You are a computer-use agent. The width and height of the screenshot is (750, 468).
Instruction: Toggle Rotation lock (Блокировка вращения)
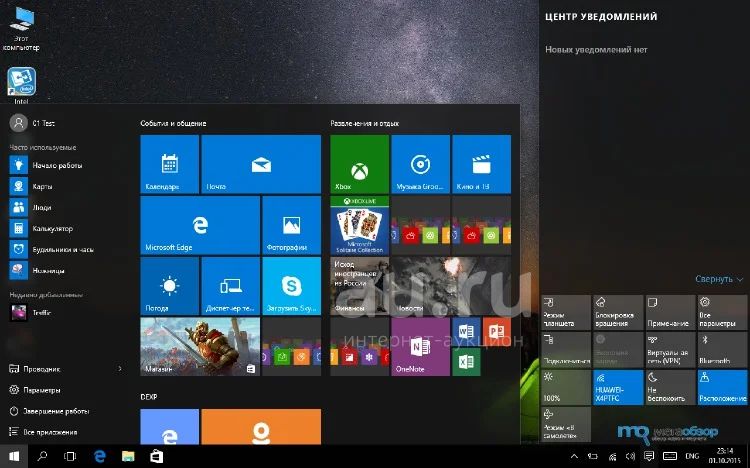coord(618,312)
